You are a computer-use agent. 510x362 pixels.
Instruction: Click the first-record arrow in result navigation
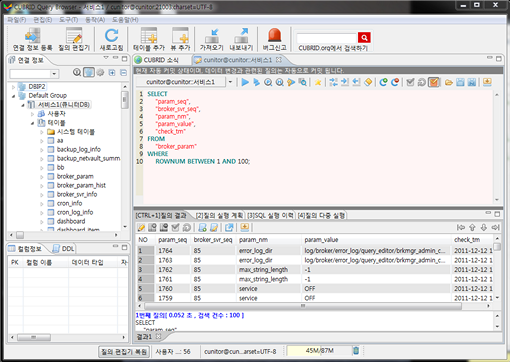click(461, 227)
